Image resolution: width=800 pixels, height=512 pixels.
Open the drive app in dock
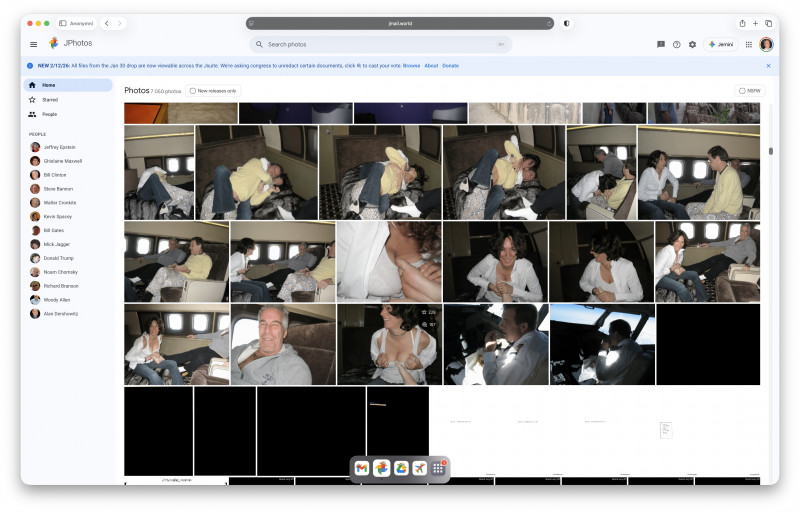(x=400, y=468)
